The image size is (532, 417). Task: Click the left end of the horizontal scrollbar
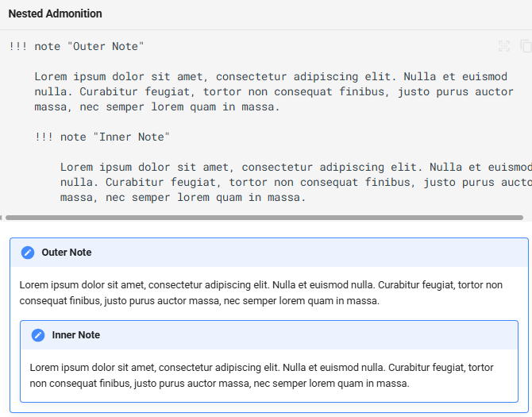pos(2,217)
